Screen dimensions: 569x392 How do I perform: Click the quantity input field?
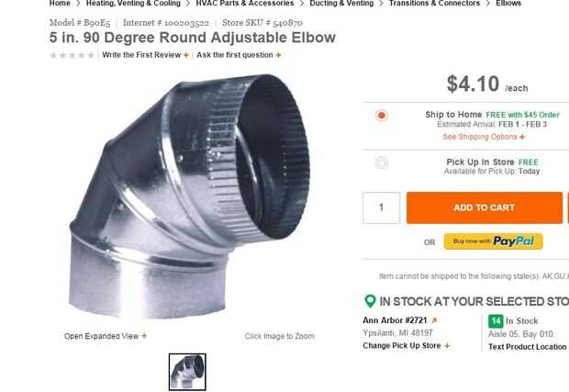[x=382, y=207]
